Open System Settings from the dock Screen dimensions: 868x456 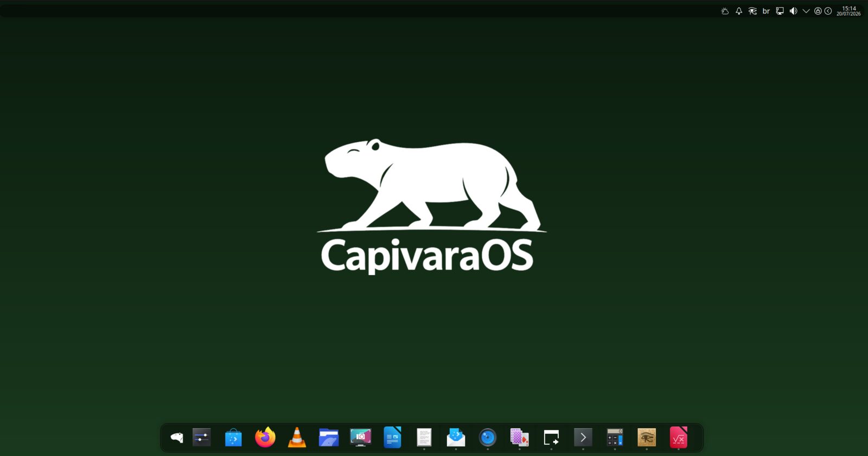201,438
